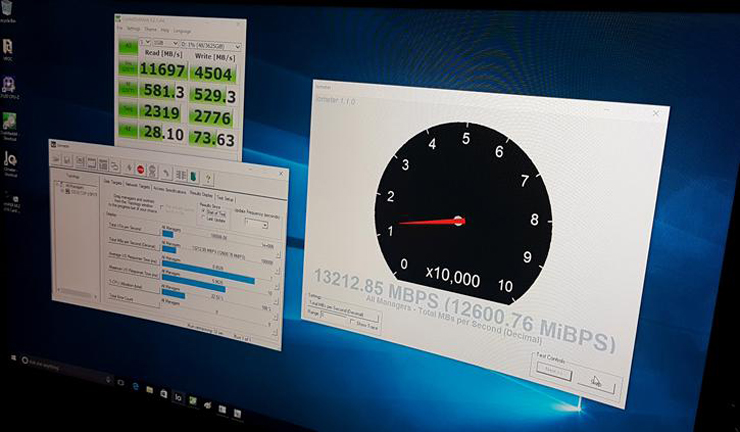Toggle the Record last update results checkbox
Screen dimensions: 740x432
tap(161, 207)
